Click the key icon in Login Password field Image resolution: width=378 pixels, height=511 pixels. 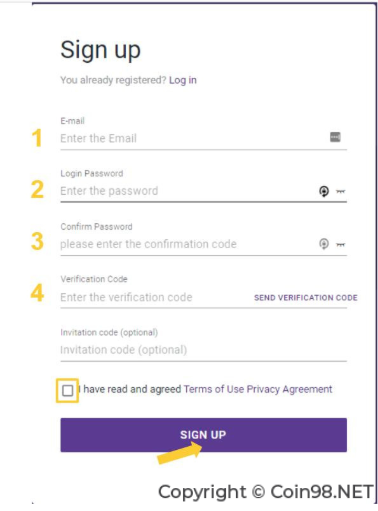[x=340, y=191]
